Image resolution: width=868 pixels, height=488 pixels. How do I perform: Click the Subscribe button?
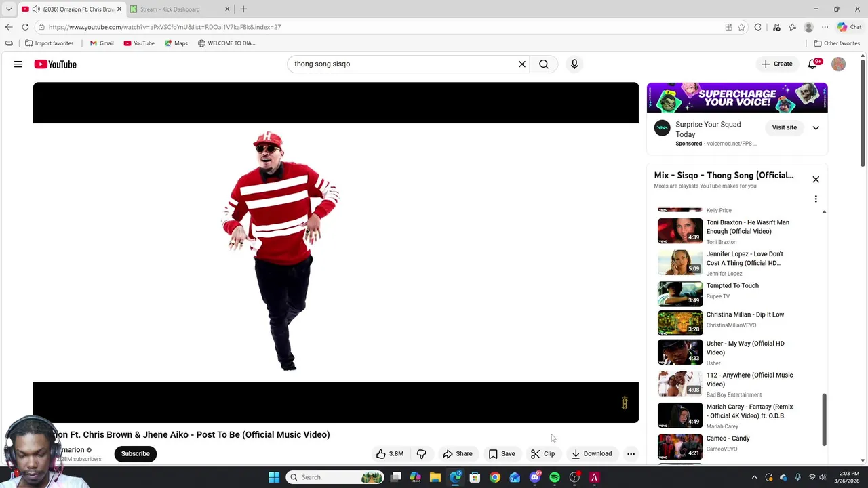click(x=136, y=454)
